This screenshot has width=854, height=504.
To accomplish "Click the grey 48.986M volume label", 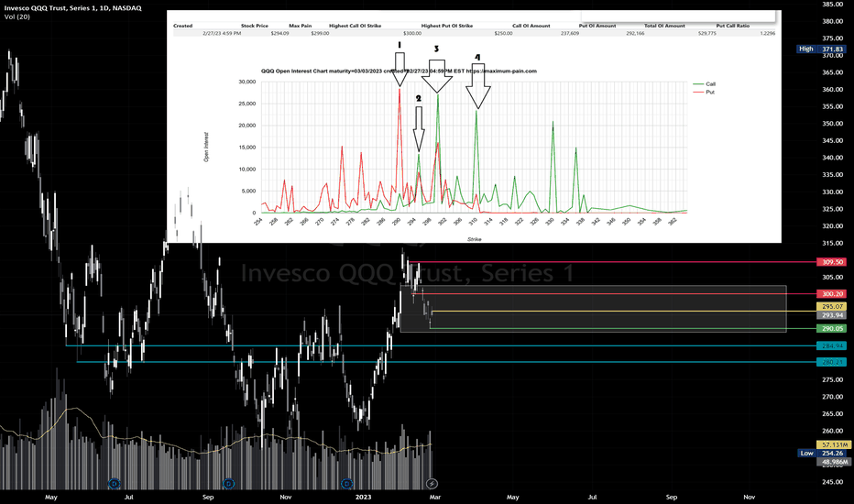I will click(x=834, y=462).
